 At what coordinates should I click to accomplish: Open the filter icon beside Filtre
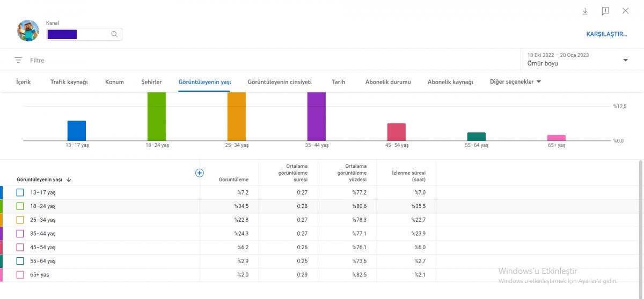point(19,61)
